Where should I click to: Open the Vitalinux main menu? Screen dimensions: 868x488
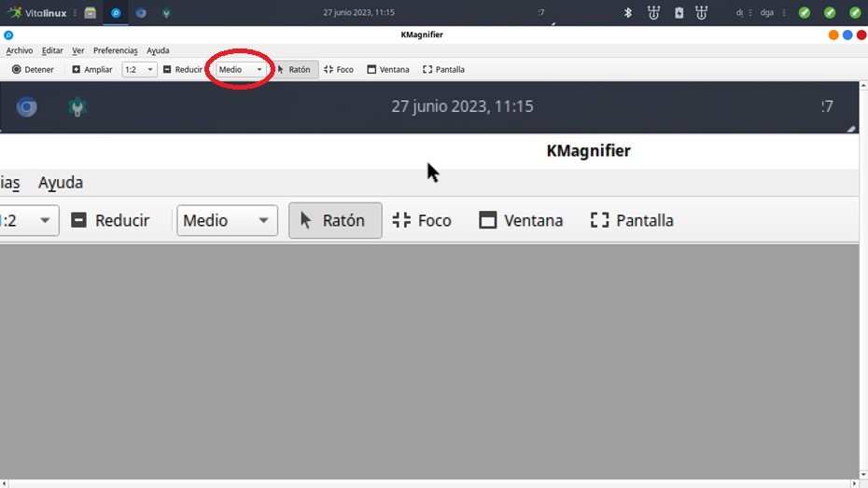[37, 12]
